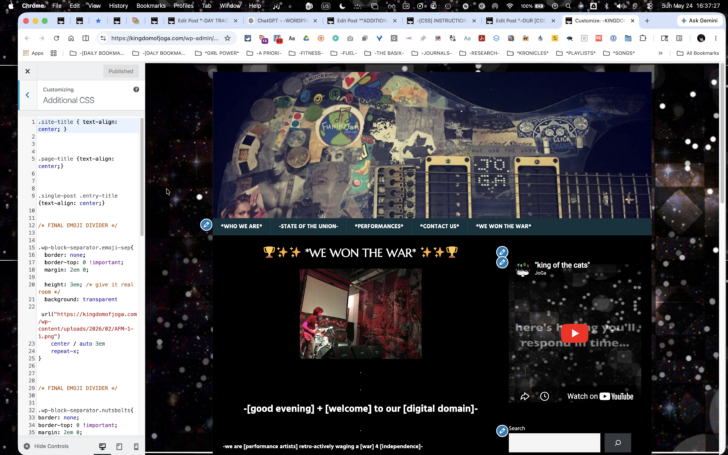Image resolution: width=728 pixels, height=455 pixels.
Task: Switch to tablet preview device
Action: (x=119, y=446)
